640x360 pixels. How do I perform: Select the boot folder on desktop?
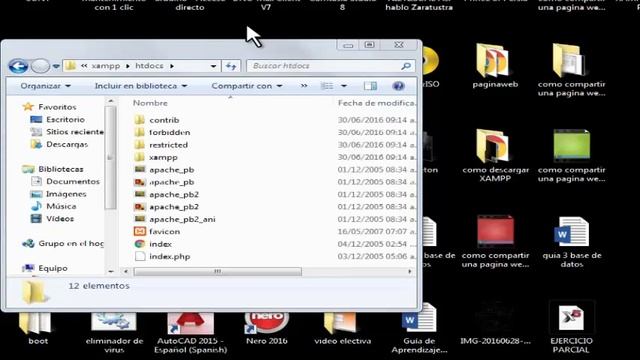point(38,329)
